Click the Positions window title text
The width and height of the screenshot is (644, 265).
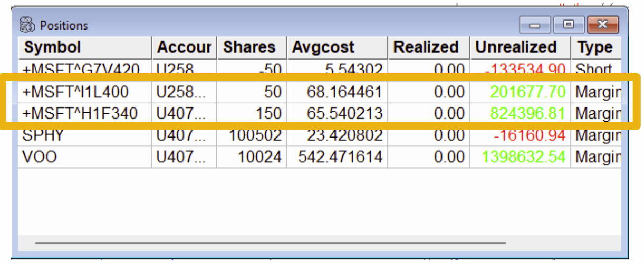(64, 25)
